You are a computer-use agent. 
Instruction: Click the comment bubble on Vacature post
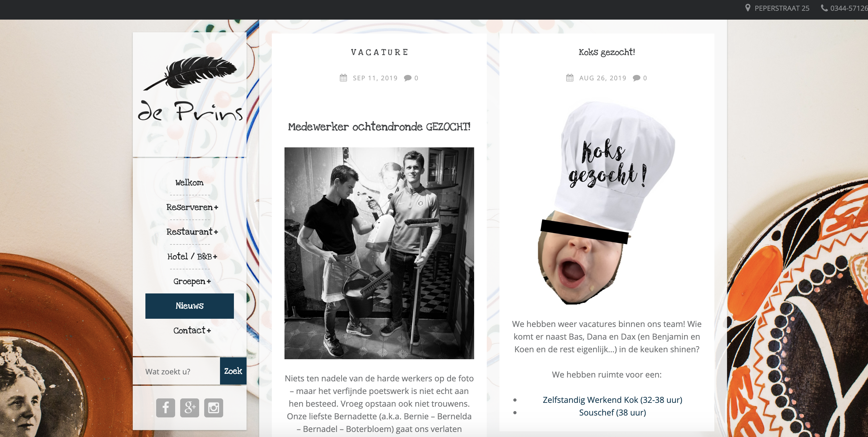pos(408,78)
